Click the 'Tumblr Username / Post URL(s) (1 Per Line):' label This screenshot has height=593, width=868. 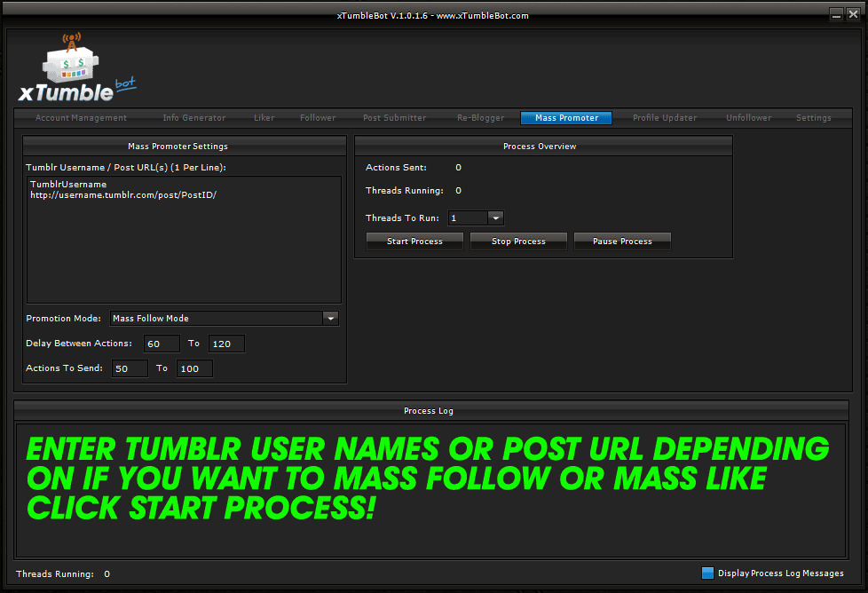pos(126,167)
